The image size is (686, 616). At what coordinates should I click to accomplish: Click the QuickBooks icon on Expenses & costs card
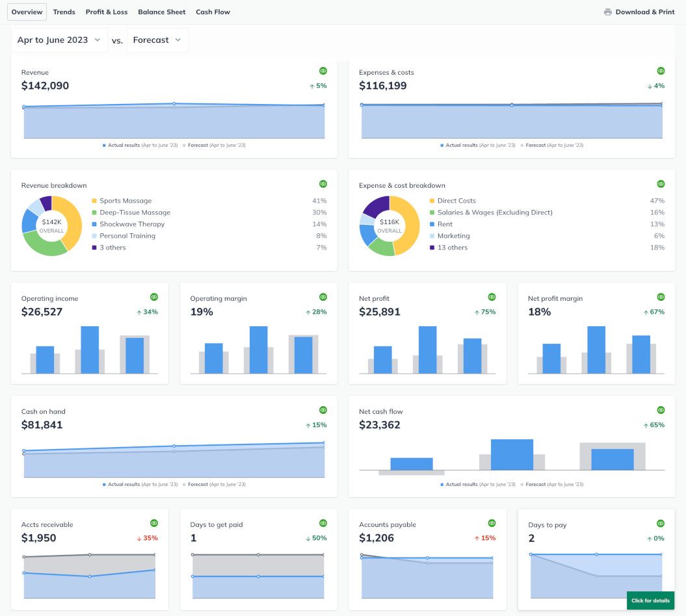[661, 71]
